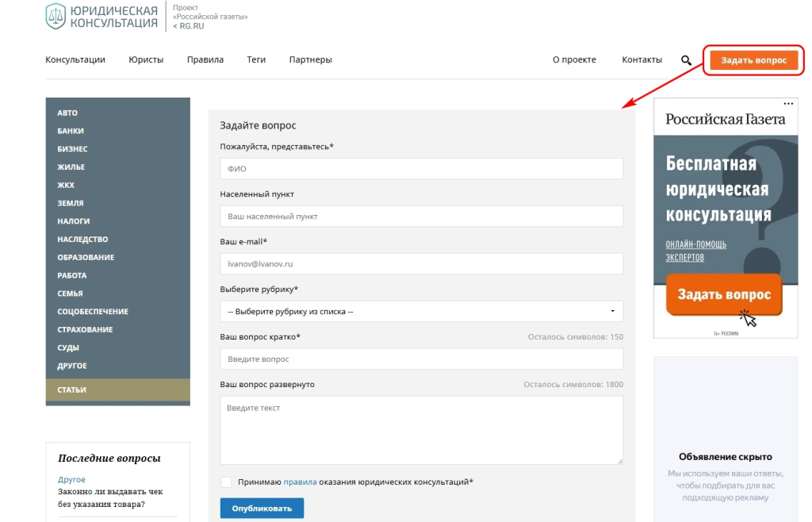
Task: Click Российская Газета ad header
Action: (725, 119)
